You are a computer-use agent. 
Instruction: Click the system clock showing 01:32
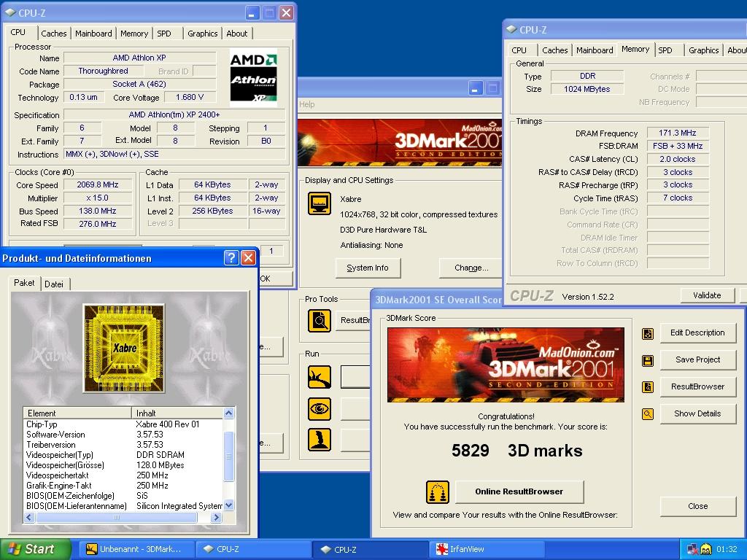tap(727, 549)
